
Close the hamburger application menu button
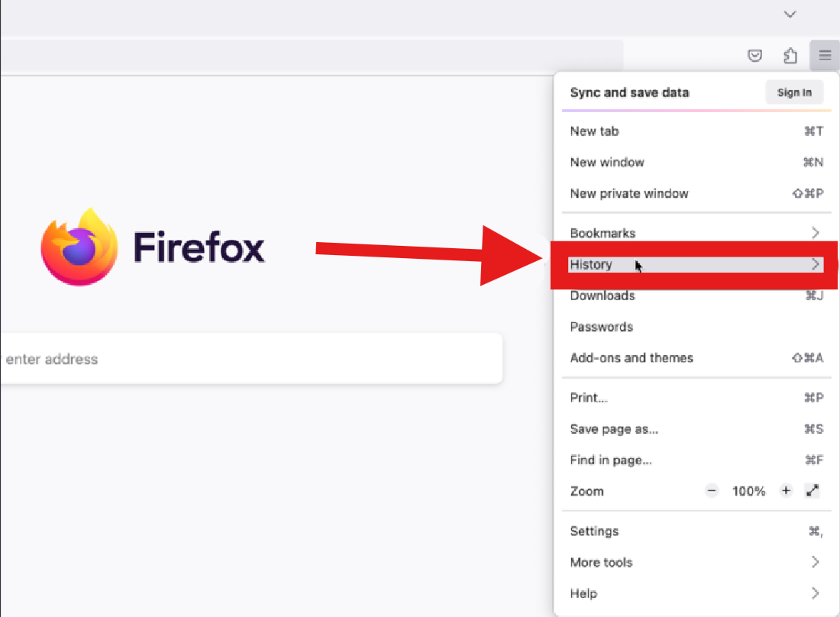[825, 55]
